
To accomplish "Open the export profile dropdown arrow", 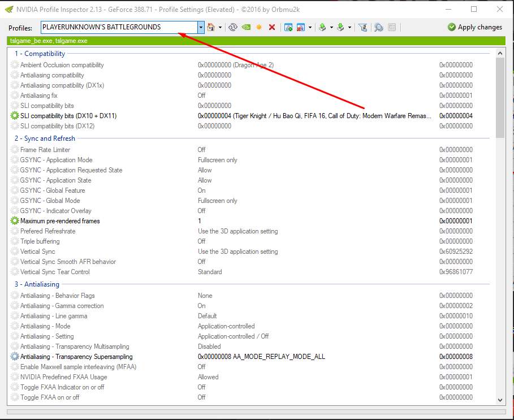I will coord(331,28).
